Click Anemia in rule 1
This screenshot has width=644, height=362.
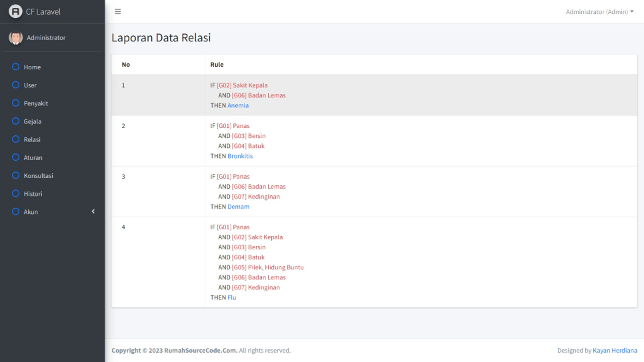(x=238, y=105)
